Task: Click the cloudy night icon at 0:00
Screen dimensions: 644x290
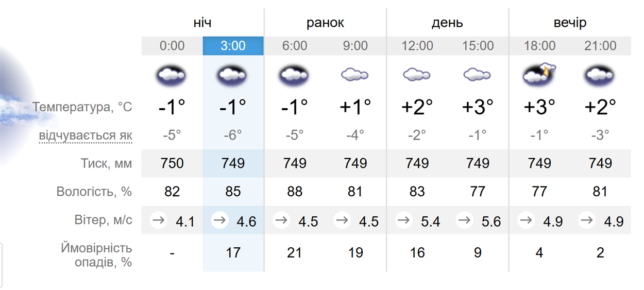Action: (172, 76)
